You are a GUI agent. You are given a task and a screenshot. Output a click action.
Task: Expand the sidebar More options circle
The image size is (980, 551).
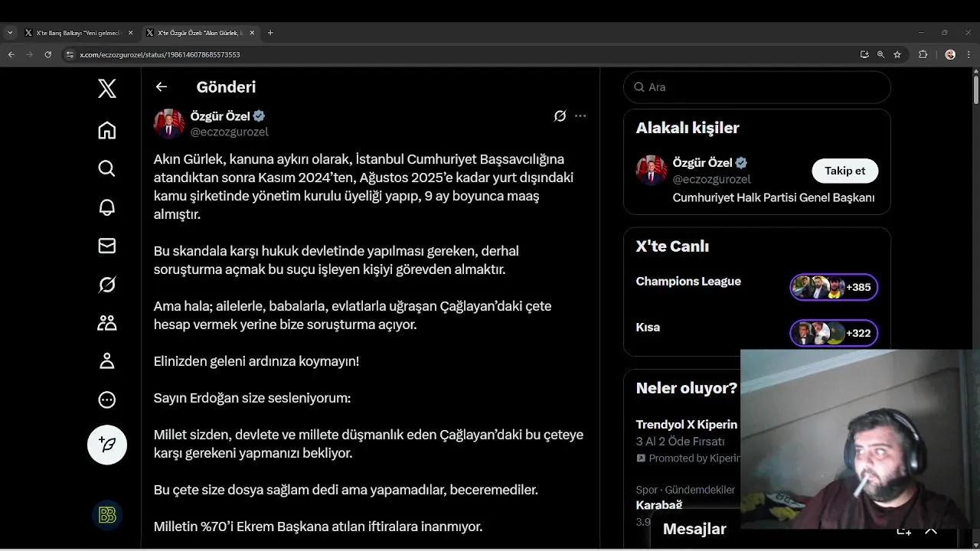pyautogui.click(x=107, y=399)
